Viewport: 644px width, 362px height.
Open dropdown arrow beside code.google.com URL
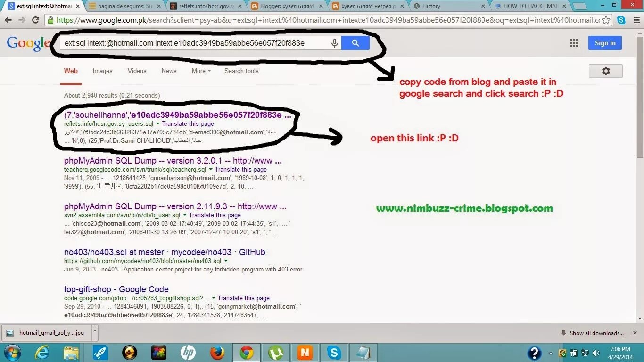[x=214, y=298]
